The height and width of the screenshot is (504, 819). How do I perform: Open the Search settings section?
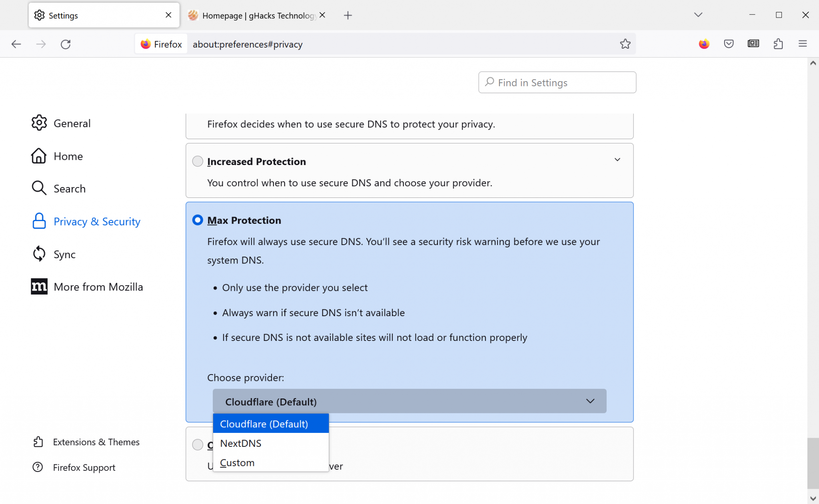pos(70,188)
